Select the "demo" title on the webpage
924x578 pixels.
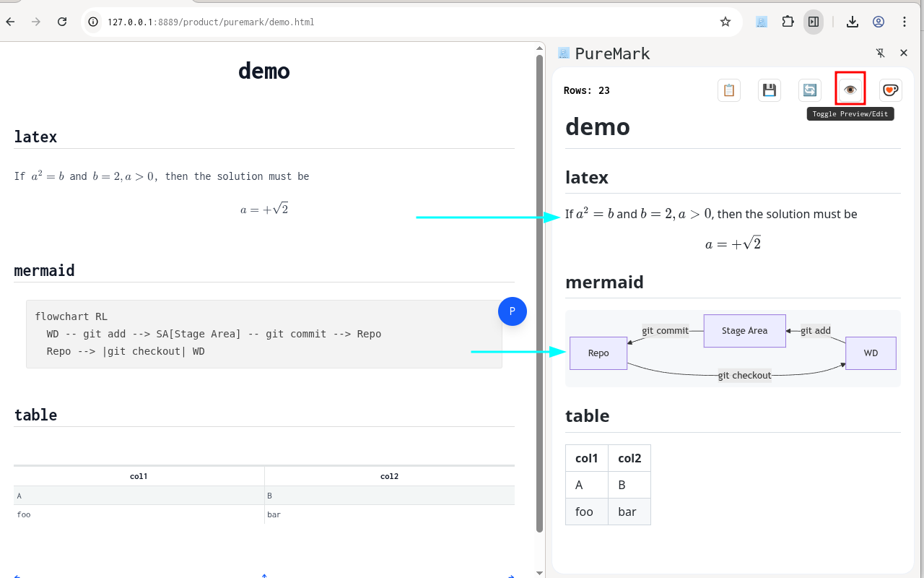point(264,71)
